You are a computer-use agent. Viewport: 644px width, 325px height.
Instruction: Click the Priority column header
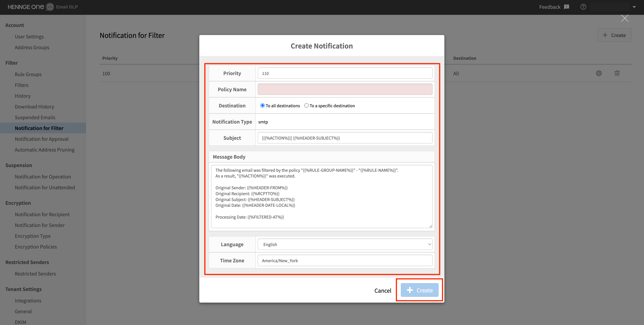(110, 58)
